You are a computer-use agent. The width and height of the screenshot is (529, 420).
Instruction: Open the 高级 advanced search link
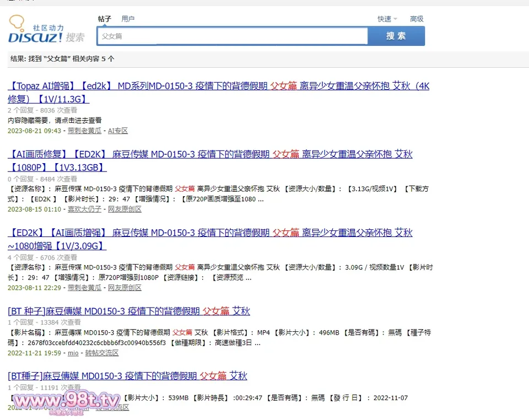(417, 19)
